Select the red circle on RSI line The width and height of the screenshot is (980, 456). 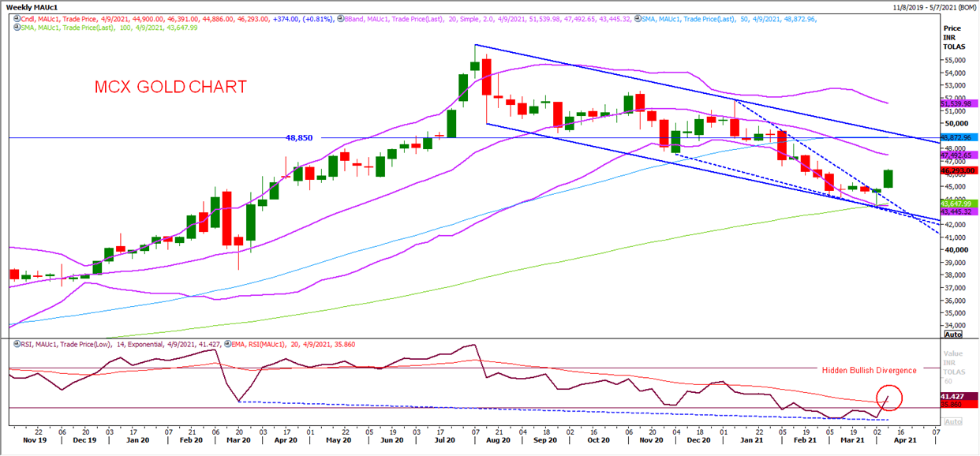click(888, 398)
